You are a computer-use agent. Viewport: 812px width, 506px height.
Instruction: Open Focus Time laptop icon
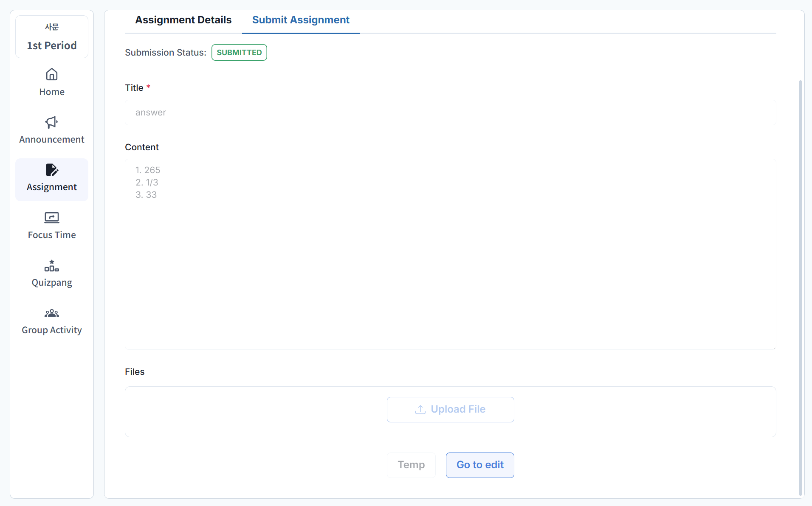pyautogui.click(x=52, y=218)
